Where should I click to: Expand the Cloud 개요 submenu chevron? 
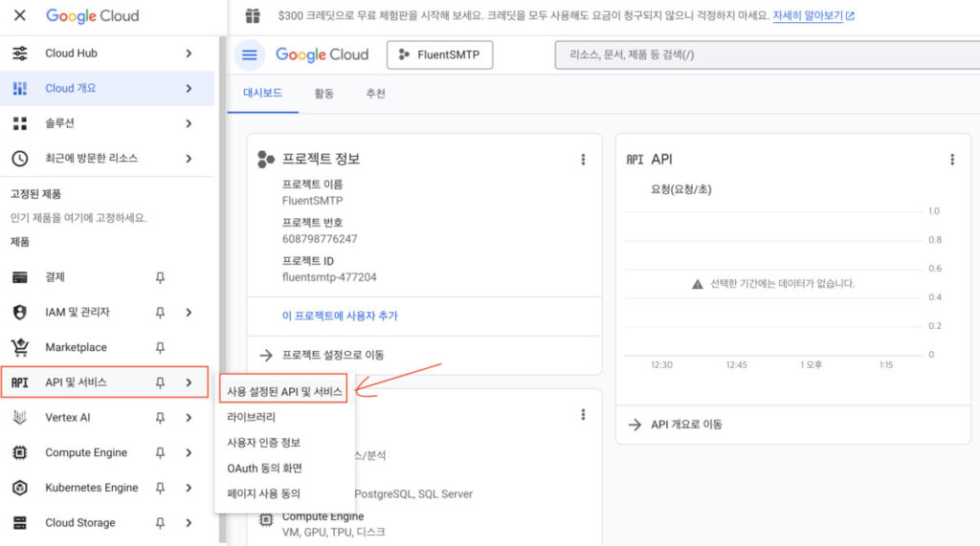click(189, 88)
